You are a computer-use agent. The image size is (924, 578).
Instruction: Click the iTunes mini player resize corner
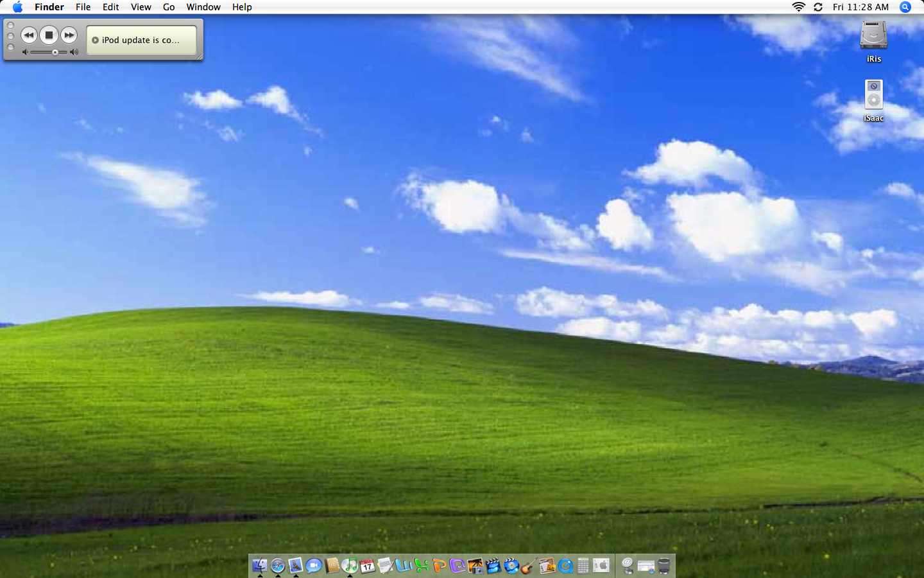tap(200, 57)
